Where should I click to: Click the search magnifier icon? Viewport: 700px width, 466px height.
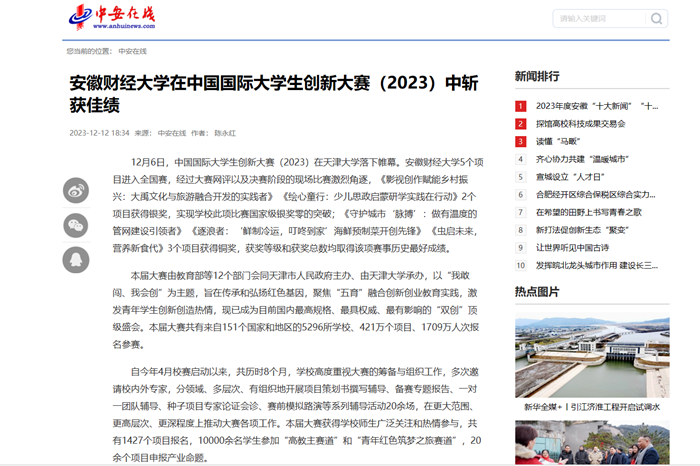click(656, 19)
